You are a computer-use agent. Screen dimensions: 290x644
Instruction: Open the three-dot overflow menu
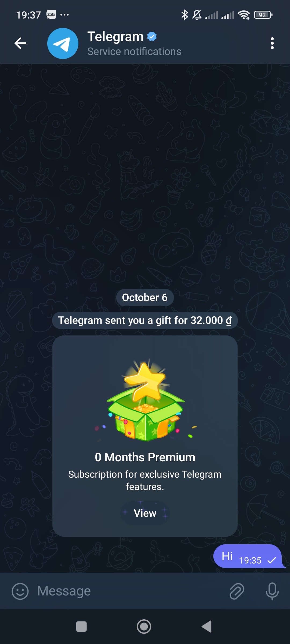pos(272,43)
